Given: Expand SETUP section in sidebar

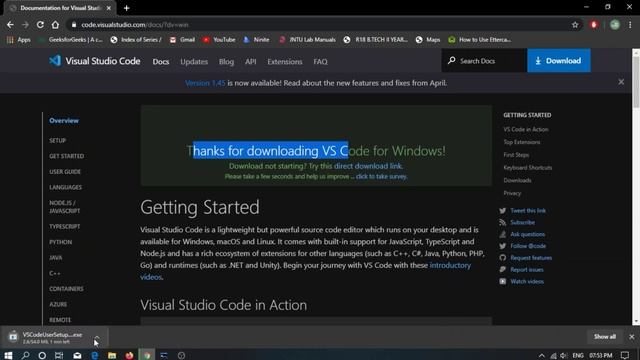Looking at the screenshot, I should click(x=58, y=140).
